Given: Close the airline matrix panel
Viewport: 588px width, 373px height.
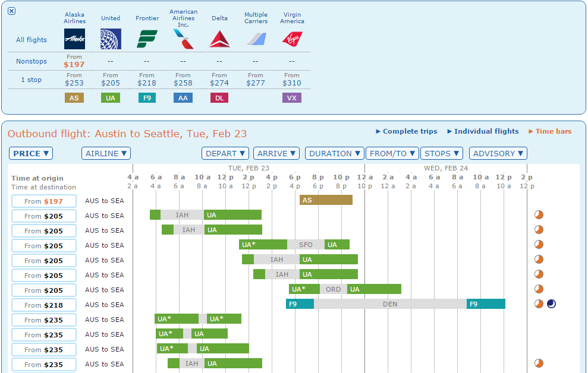Looking at the screenshot, I should tap(12, 11).
